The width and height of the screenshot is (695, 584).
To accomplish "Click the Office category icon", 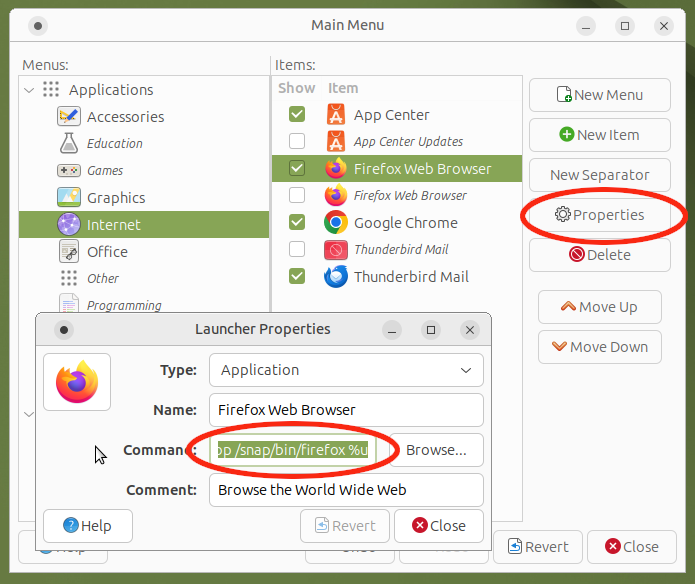I will (69, 252).
